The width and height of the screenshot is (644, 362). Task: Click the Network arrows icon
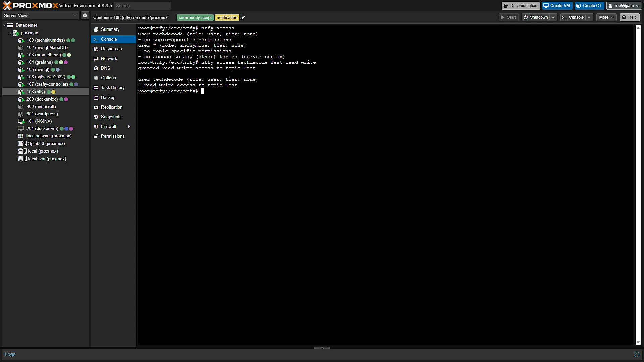[x=96, y=59]
